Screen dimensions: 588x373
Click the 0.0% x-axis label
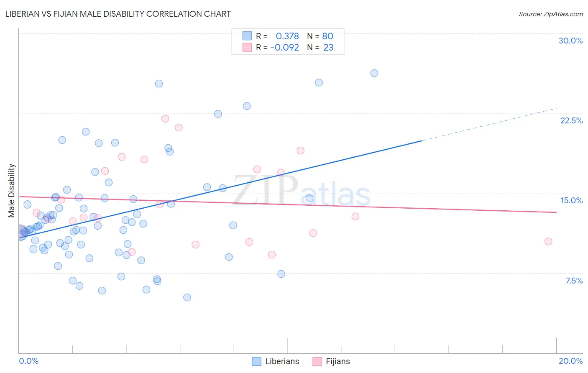click(29, 361)
